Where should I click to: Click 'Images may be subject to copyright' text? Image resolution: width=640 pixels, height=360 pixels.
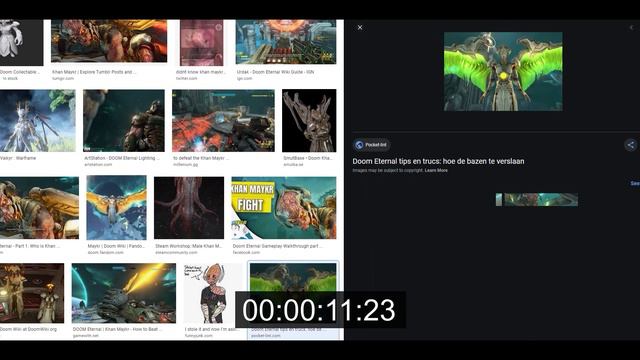click(388, 170)
